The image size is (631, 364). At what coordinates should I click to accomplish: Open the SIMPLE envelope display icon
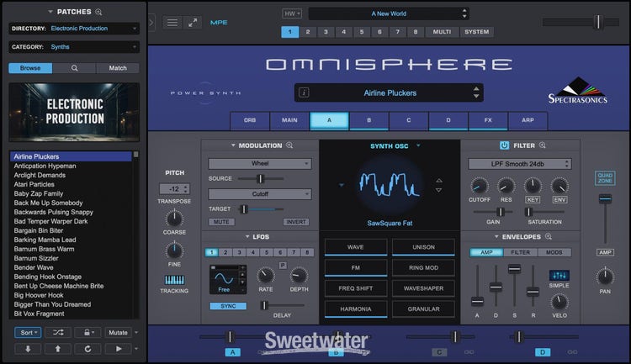point(559,276)
